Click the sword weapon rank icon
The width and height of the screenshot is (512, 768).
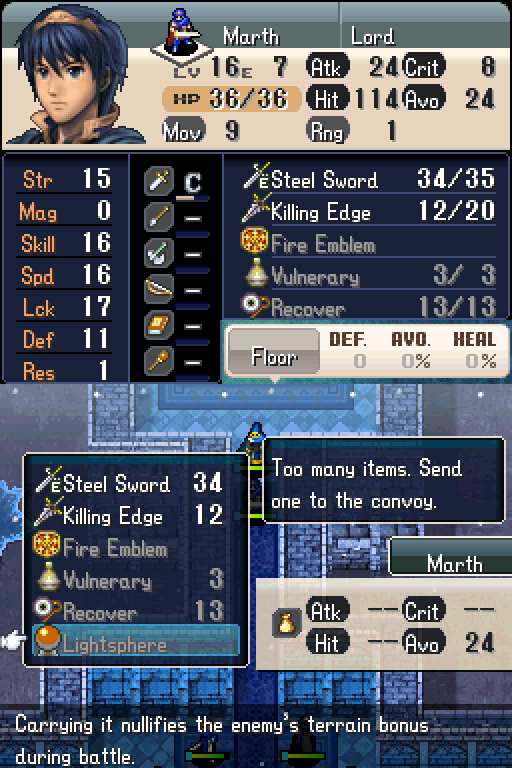(x=159, y=181)
